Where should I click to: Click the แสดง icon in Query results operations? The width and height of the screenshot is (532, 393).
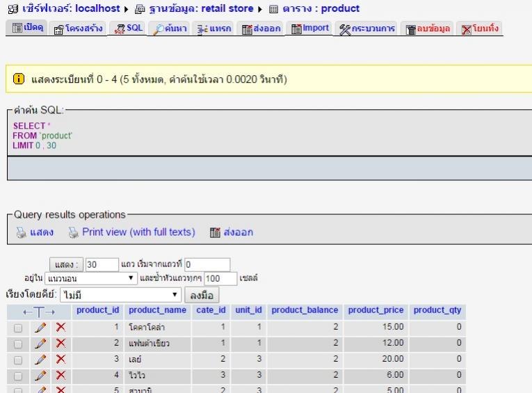click(21, 232)
